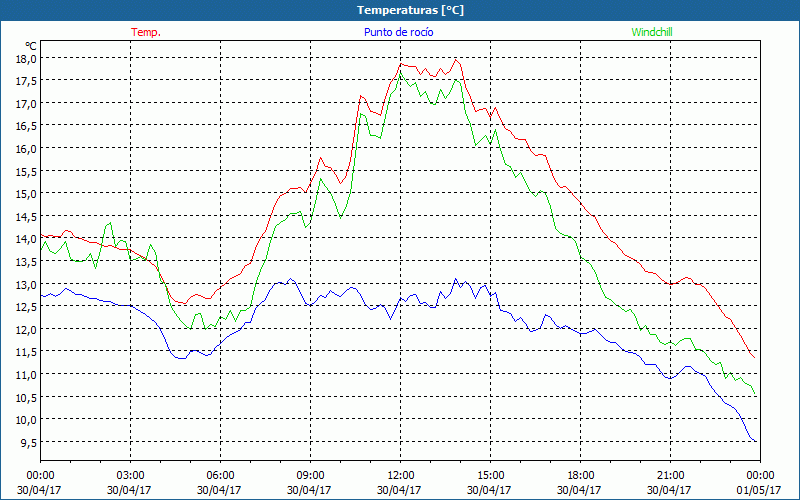
Task: Click the 21:00 time axis label
Action: tap(670, 475)
